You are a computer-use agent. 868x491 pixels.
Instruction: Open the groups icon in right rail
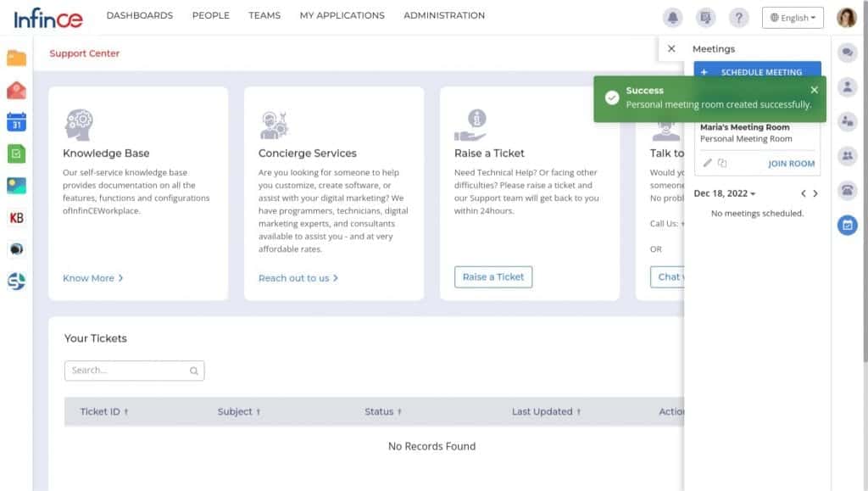(x=847, y=156)
